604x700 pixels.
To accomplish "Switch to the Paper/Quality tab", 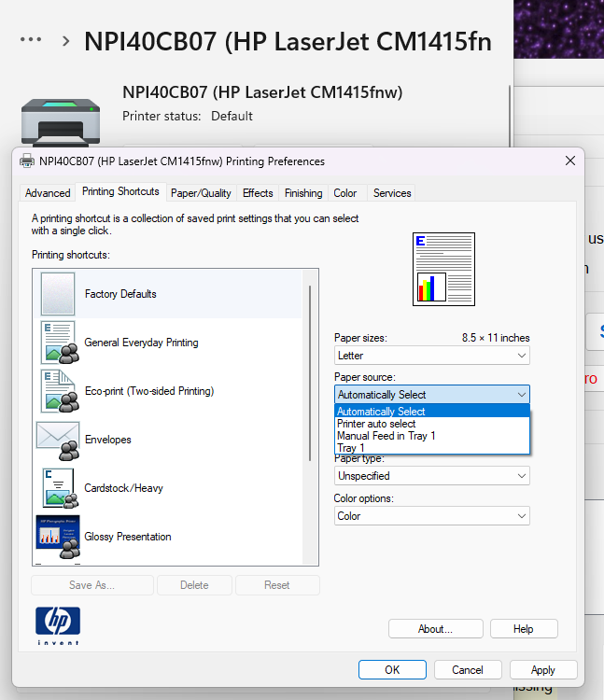I will (201, 193).
